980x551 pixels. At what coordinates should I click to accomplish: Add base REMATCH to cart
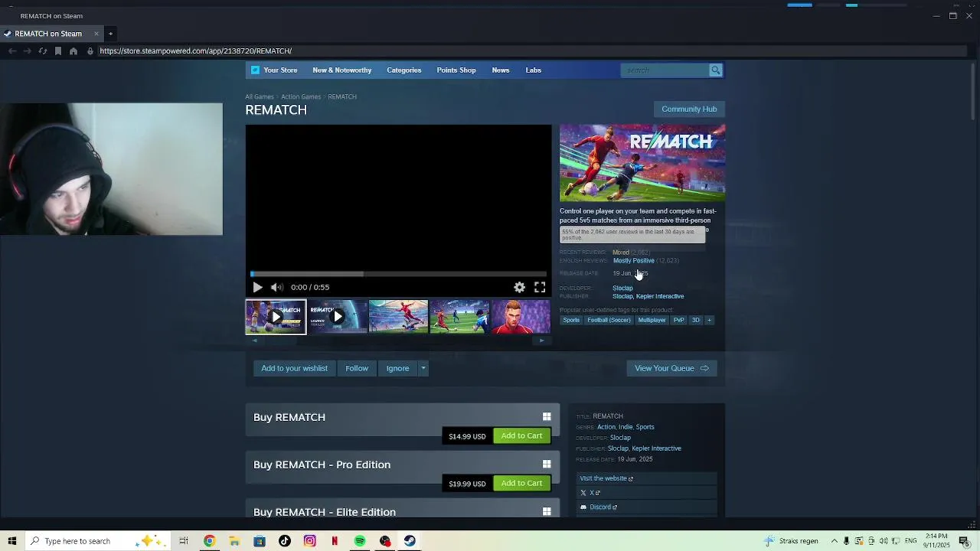coord(521,436)
